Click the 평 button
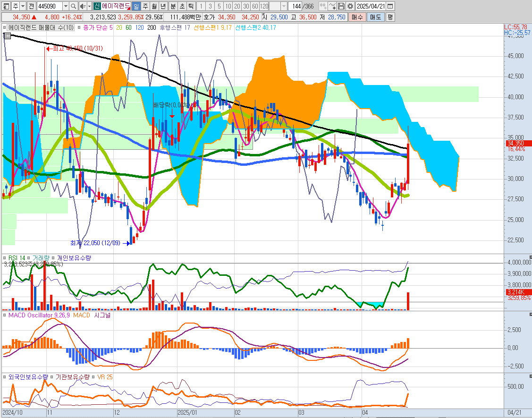532x418 pixels. point(390,17)
